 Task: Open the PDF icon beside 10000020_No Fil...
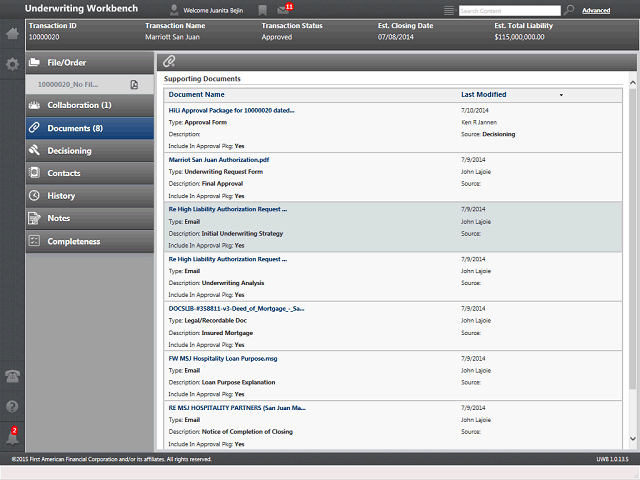point(134,84)
